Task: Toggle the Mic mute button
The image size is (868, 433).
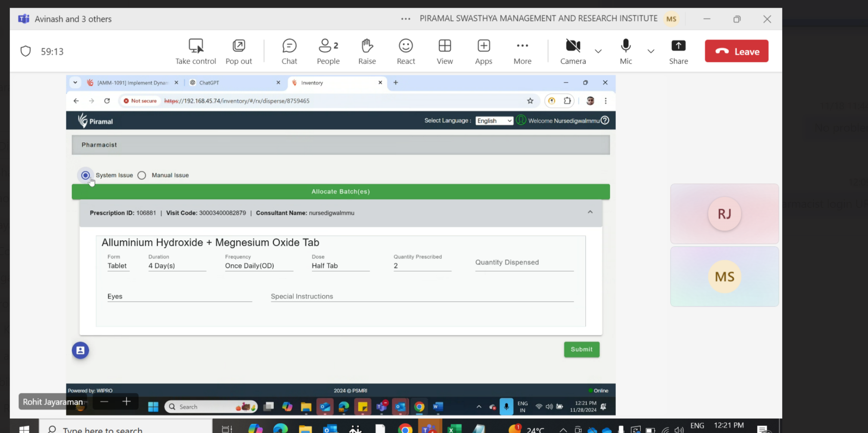Action: (x=626, y=46)
